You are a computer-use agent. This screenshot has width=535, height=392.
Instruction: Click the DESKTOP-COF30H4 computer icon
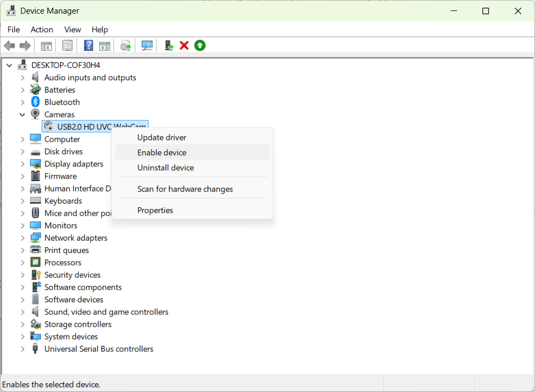(x=22, y=65)
